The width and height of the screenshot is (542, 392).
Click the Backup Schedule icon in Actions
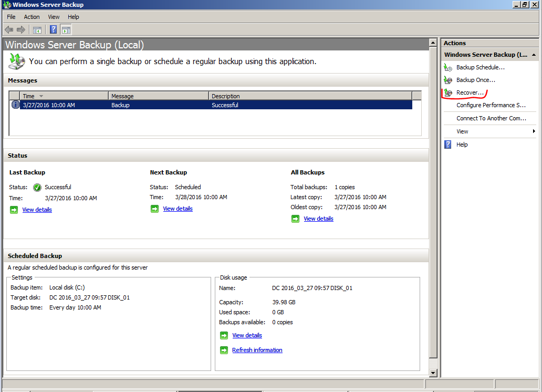(448, 67)
